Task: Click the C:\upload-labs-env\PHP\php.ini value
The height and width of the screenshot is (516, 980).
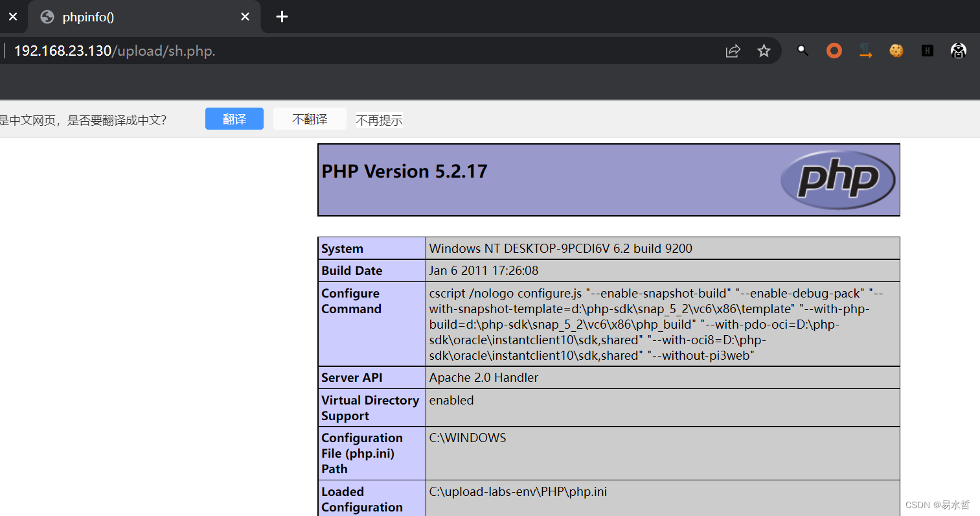Action: click(518, 491)
